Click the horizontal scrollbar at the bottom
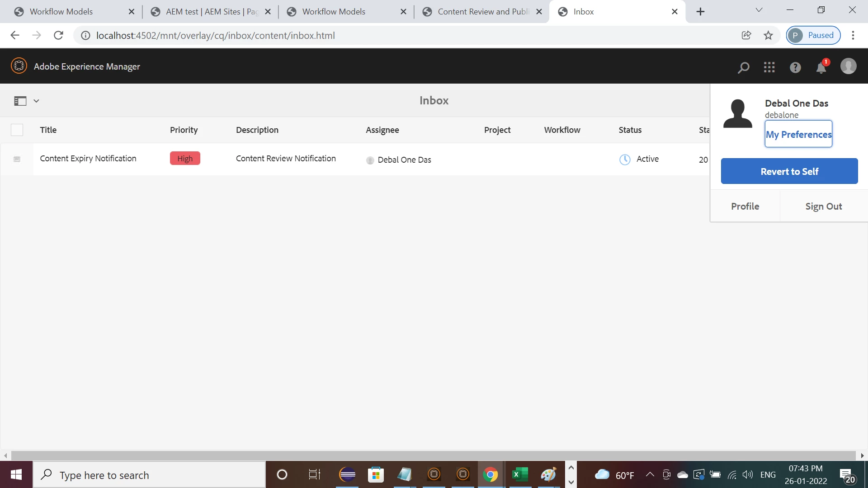The height and width of the screenshot is (488, 868). point(433,455)
